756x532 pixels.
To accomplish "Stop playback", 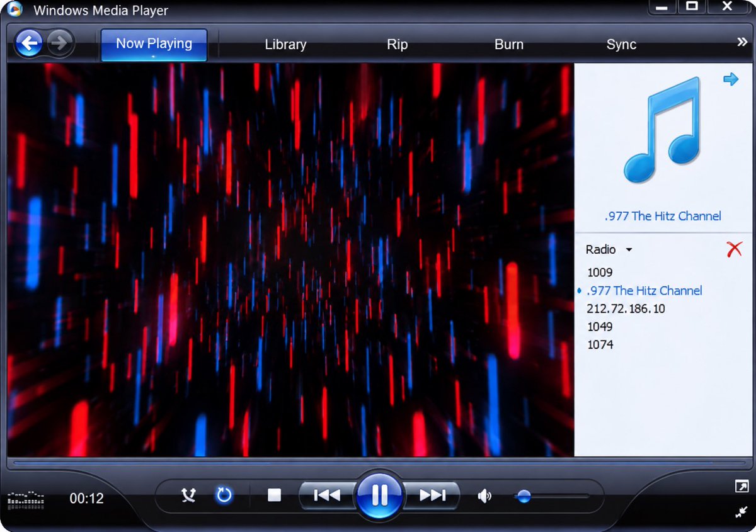I will pyautogui.click(x=274, y=495).
